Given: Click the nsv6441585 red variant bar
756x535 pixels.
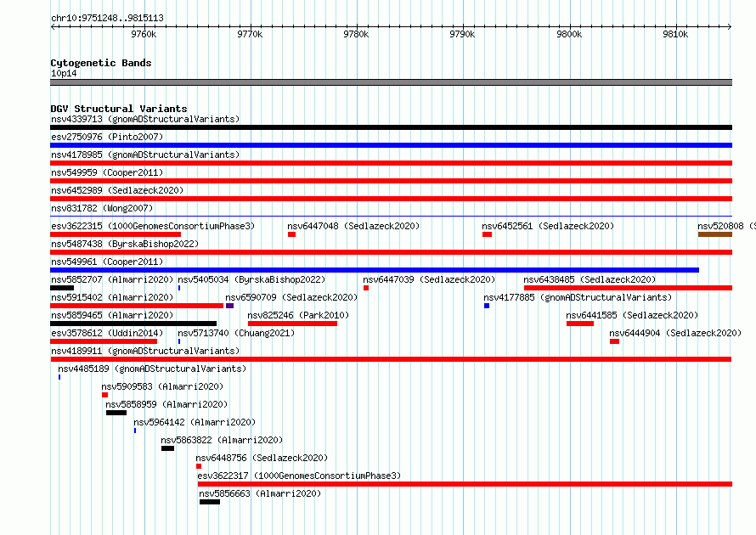Looking at the screenshot, I should (580, 324).
